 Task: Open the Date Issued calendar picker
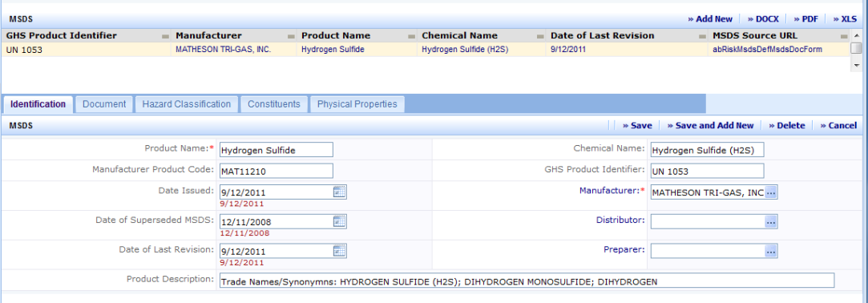point(339,192)
